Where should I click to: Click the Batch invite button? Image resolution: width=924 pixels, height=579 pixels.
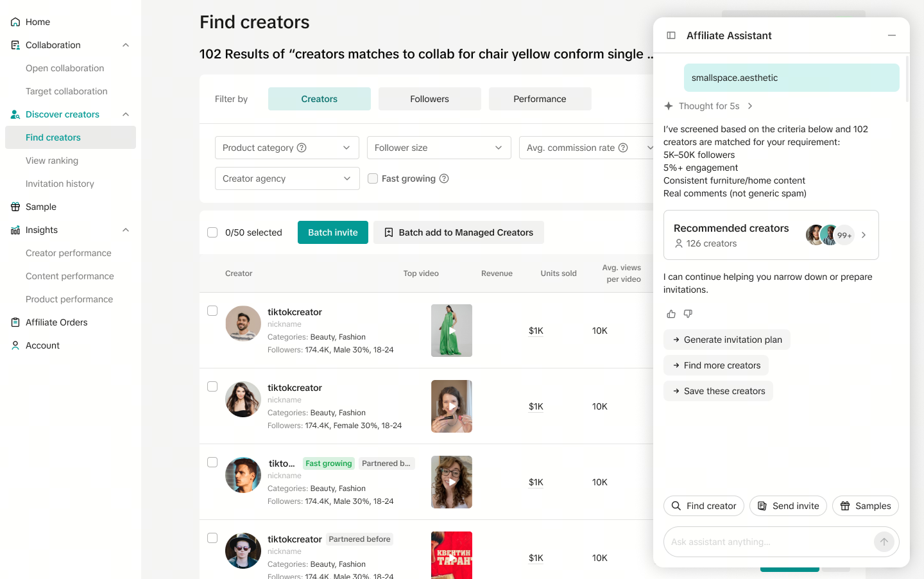(x=333, y=232)
